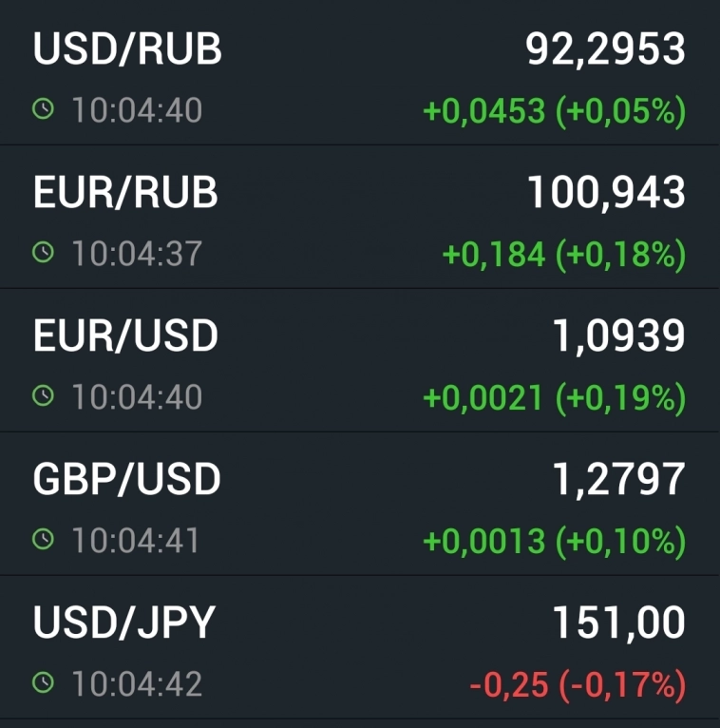The image size is (720, 728).
Task: Click the green +0,0453 (+0,05%) change
Action: [554, 111]
